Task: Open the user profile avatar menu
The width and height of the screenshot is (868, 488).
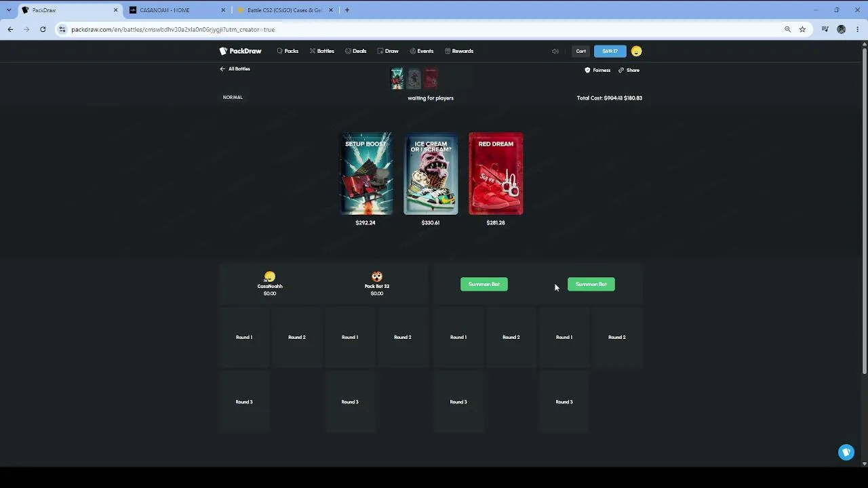Action: [x=636, y=51]
